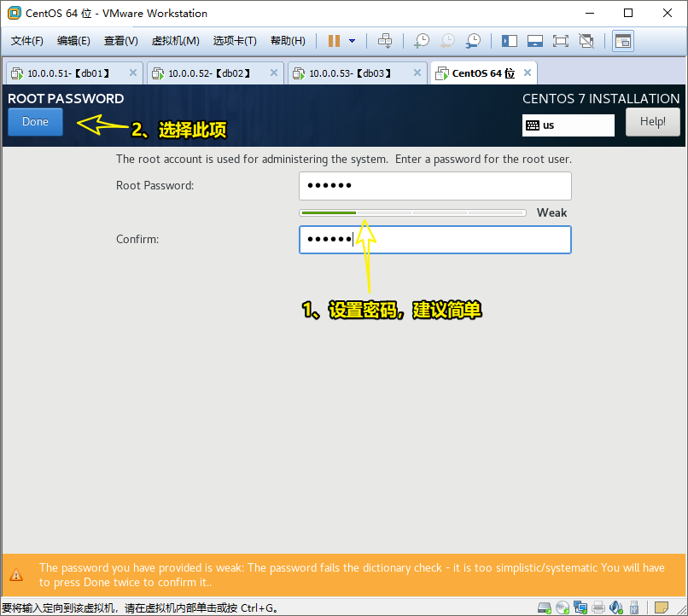Click the "Confirm:" label
This screenshot has width=688, height=616.
[x=137, y=240]
